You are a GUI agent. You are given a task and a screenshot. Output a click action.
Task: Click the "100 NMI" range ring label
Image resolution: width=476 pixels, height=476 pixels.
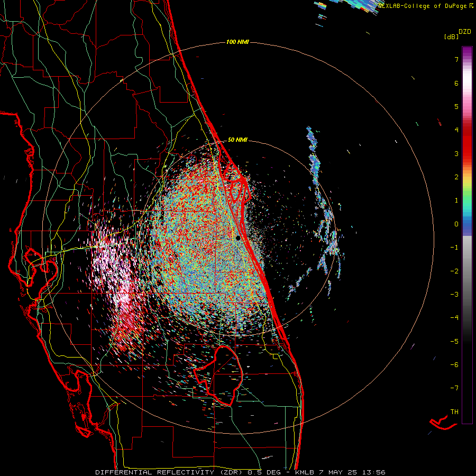237,42
